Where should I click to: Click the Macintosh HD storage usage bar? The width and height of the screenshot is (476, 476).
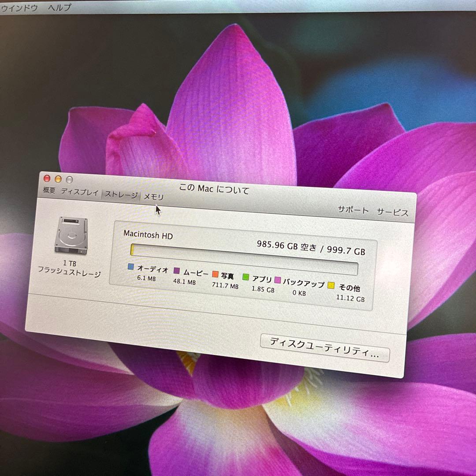point(244,259)
